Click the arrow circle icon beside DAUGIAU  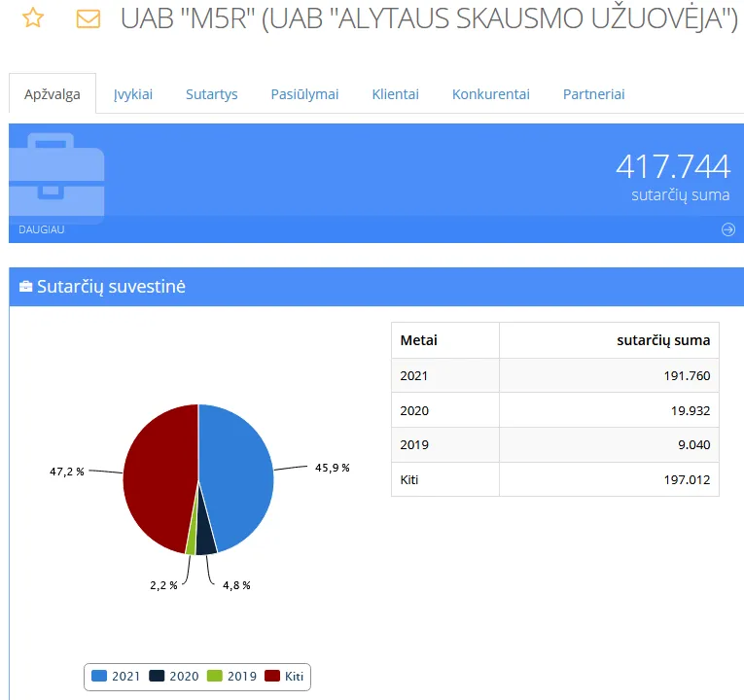point(727,229)
